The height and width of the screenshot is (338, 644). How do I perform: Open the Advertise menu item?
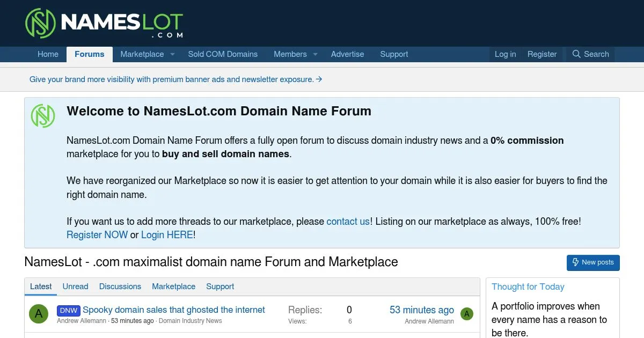[x=347, y=54]
